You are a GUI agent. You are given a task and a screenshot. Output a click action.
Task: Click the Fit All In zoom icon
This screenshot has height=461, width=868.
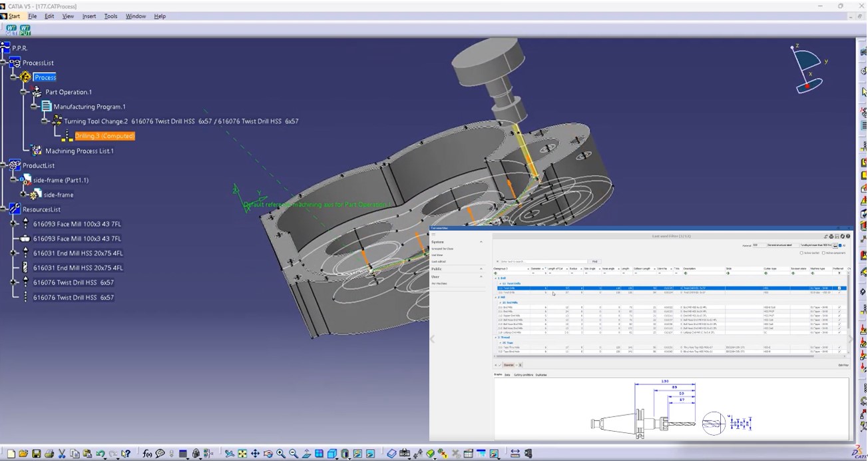click(242, 454)
